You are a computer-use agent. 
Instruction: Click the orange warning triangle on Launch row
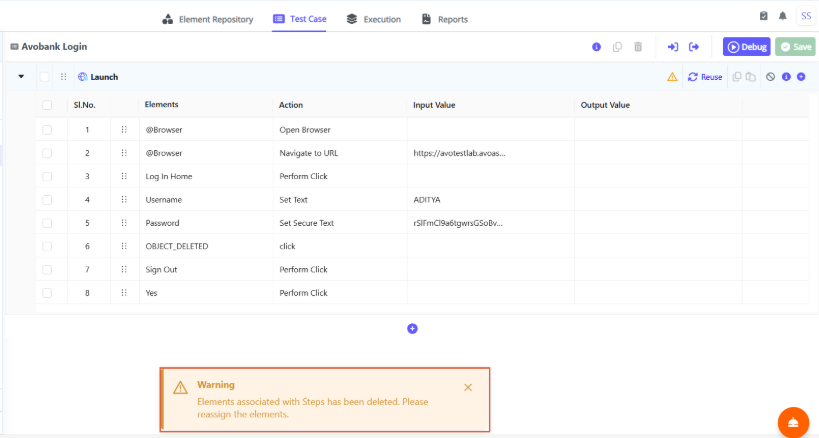(x=672, y=77)
